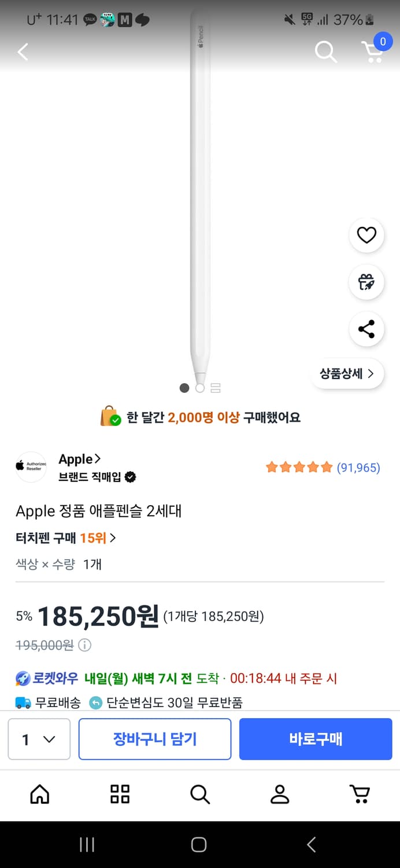400x868 pixels.
Task: Tap the price info circle icon
Action: click(x=84, y=645)
